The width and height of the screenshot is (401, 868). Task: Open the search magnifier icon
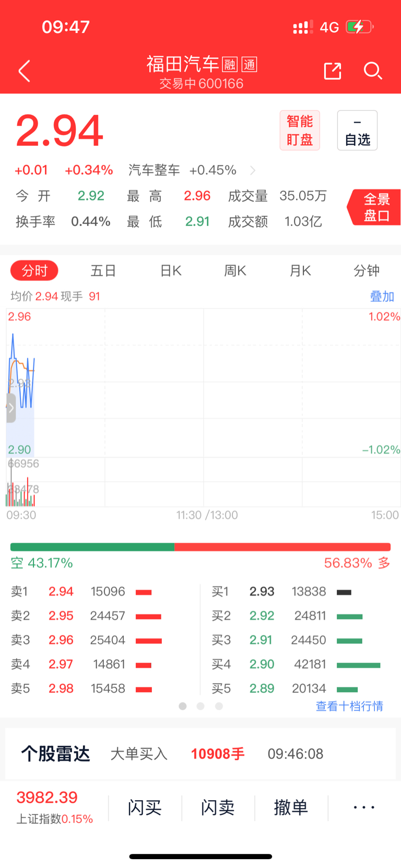[373, 71]
